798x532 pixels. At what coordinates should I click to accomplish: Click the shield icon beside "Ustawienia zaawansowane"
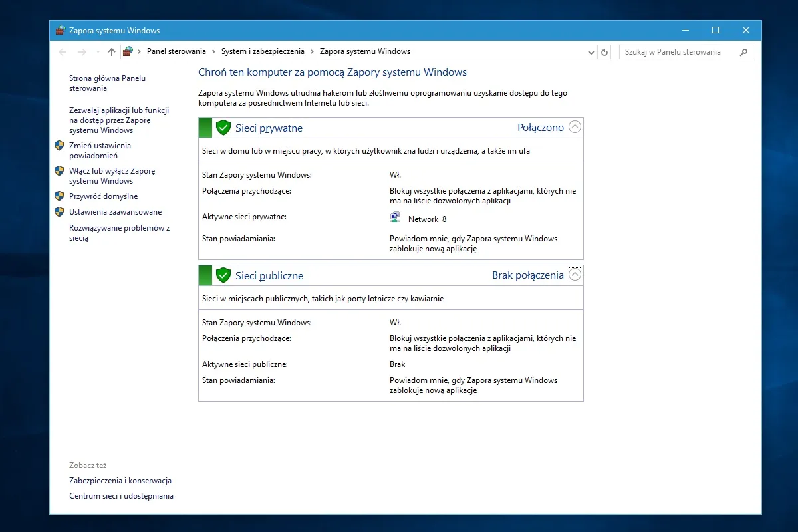tap(61, 211)
